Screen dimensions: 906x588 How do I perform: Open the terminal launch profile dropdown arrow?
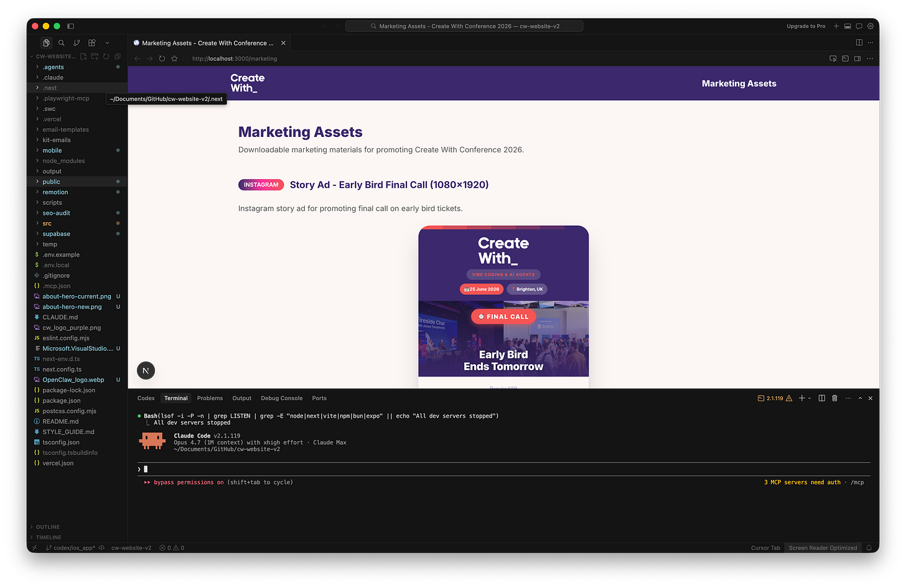point(810,398)
